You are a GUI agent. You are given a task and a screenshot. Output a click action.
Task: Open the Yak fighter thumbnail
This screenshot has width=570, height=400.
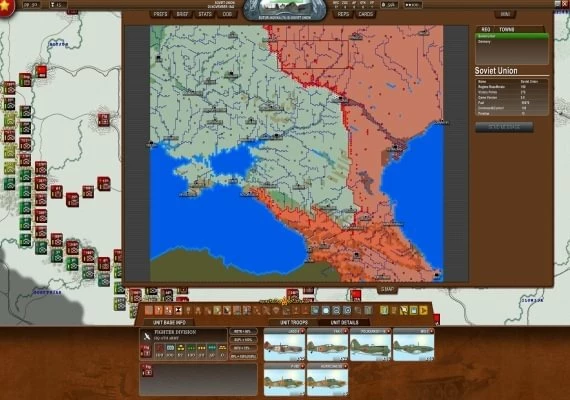click(x=328, y=345)
